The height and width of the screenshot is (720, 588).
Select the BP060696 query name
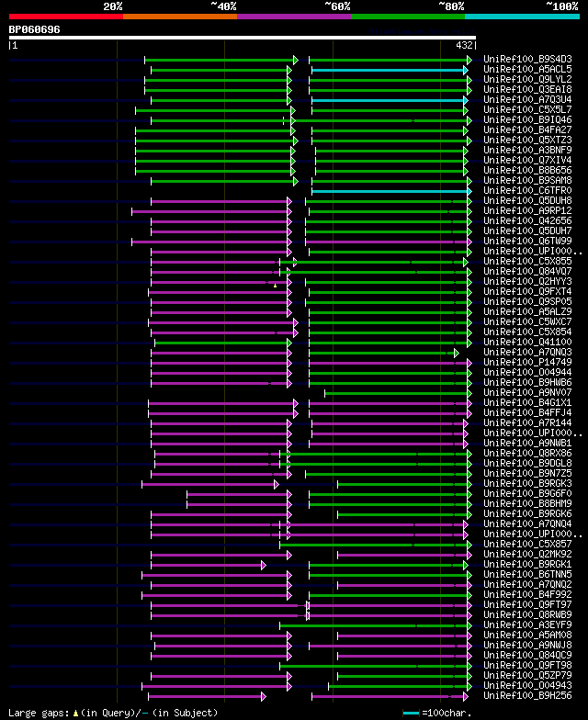coord(35,29)
